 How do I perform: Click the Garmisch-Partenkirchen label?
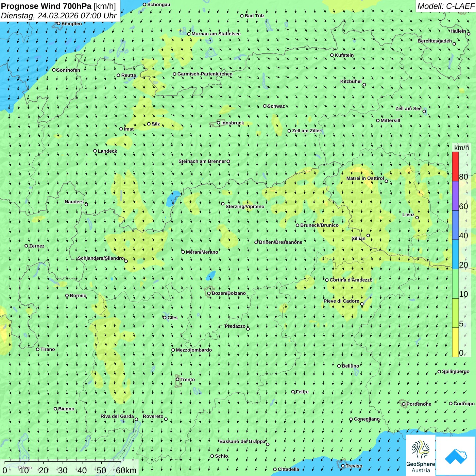205,74
